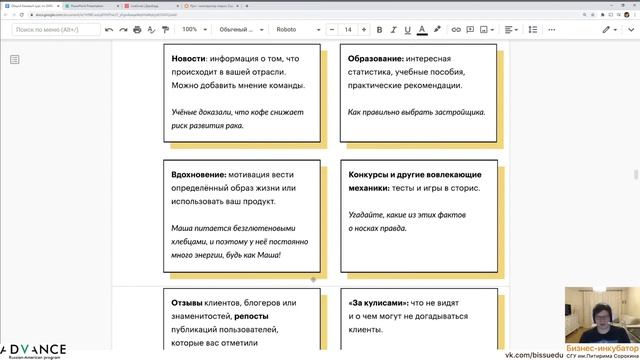Click the bold text "«За кулисами»:"
The height and width of the screenshot is (360, 640).
[x=378, y=303]
